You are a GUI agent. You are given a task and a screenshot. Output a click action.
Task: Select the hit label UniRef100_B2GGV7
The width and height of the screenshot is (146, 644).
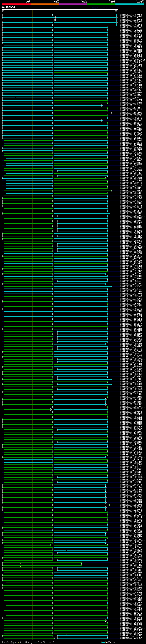point(131,175)
